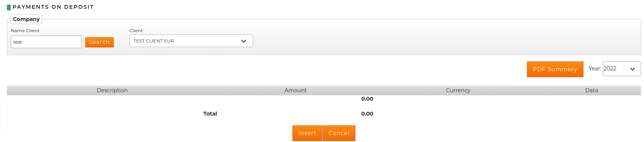Viewport: 644px width, 142px height.
Task: Click the Total row label
Action: click(x=210, y=114)
